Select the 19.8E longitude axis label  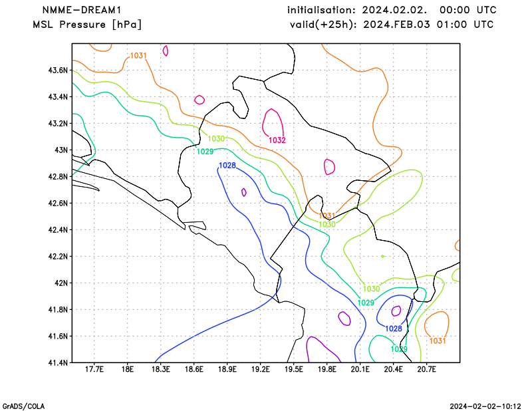point(327,369)
